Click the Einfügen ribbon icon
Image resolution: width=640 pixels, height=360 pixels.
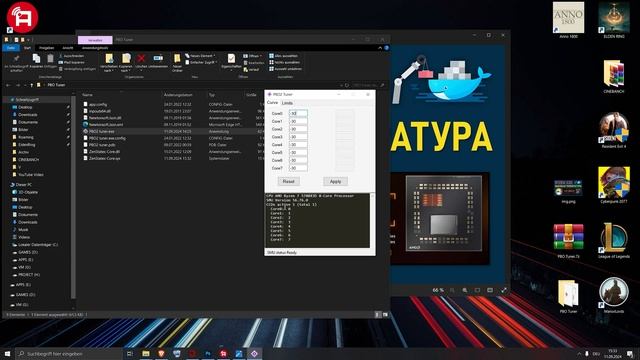tap(50, 61)
